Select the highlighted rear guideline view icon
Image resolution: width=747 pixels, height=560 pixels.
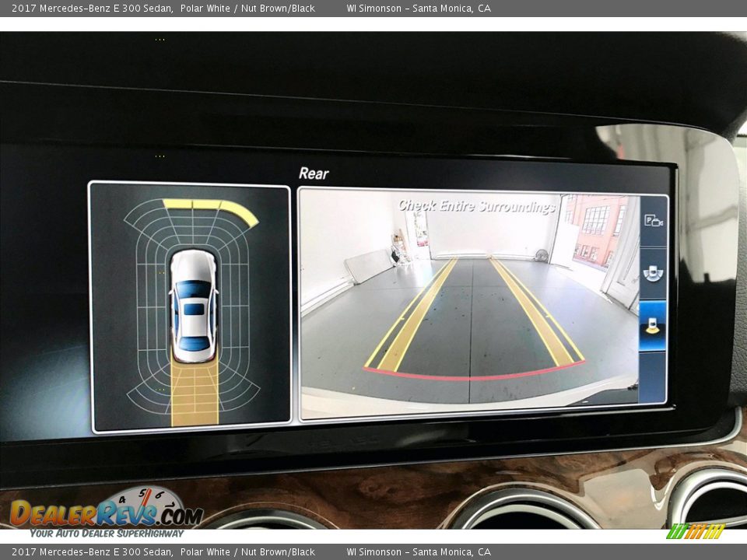point(653,326)
